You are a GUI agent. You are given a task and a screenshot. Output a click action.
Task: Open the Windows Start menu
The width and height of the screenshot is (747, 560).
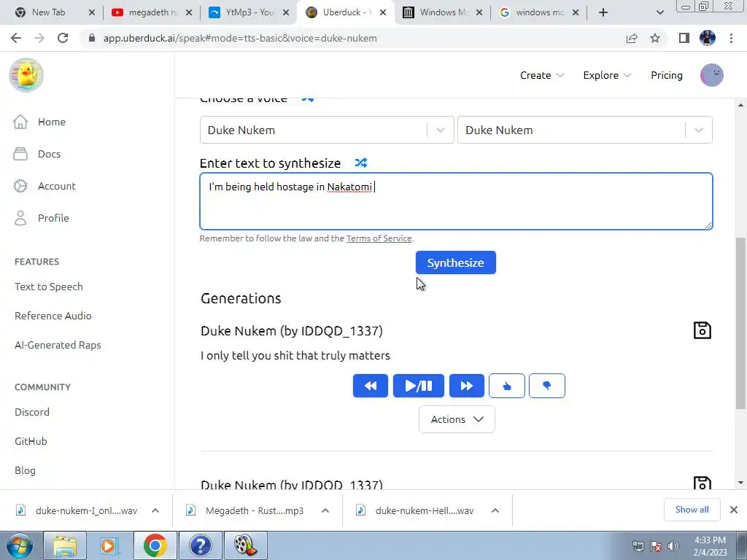click(20, 545)
